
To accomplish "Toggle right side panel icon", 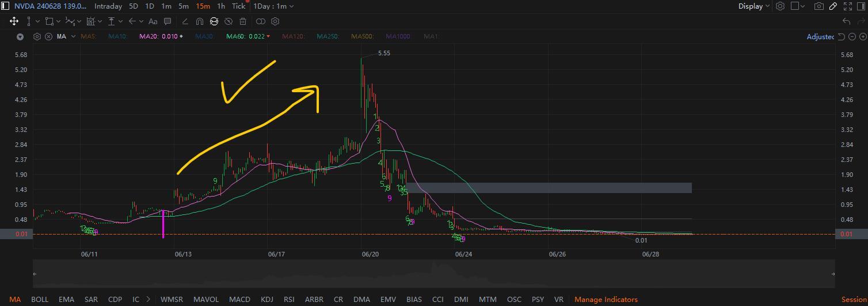I will (862, 6).
